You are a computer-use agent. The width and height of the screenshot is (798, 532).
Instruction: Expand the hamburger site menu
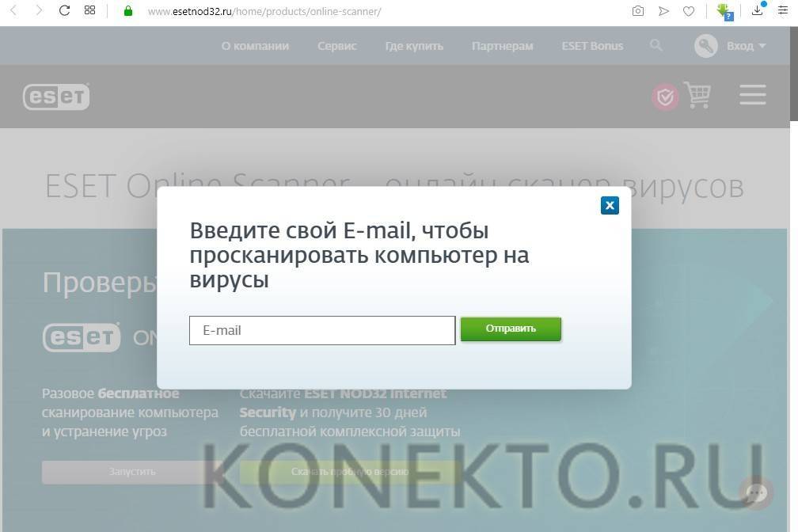click(x=752, y=95)
